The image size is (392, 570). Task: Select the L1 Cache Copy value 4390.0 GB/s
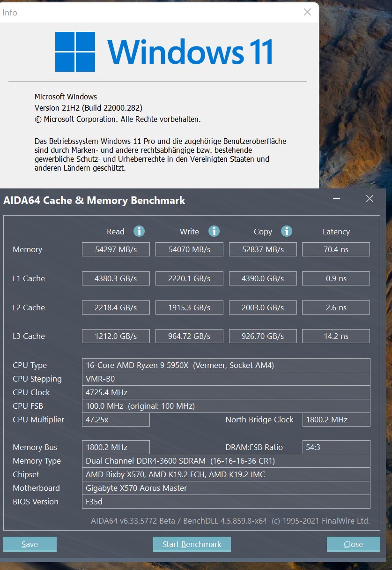(x=263, y=278)
